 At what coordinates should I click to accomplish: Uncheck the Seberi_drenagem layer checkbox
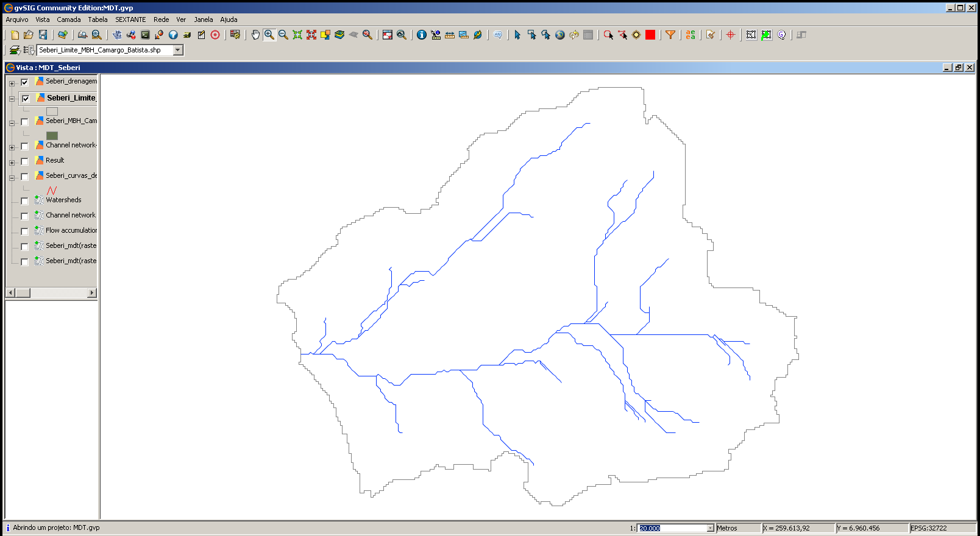pyautogui.click(x=24, y=82)
